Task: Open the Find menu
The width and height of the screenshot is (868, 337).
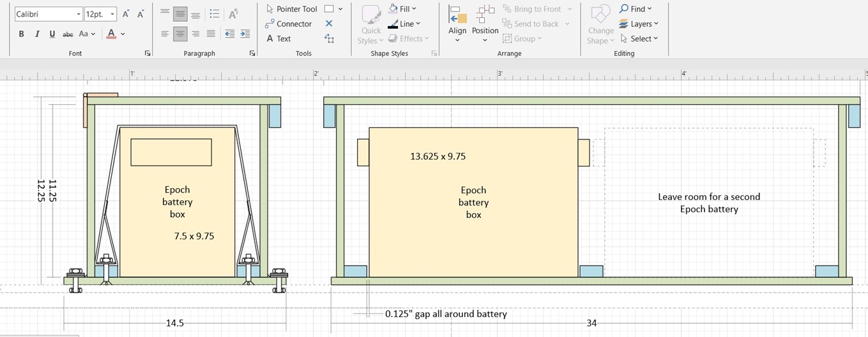Action: 636,9
